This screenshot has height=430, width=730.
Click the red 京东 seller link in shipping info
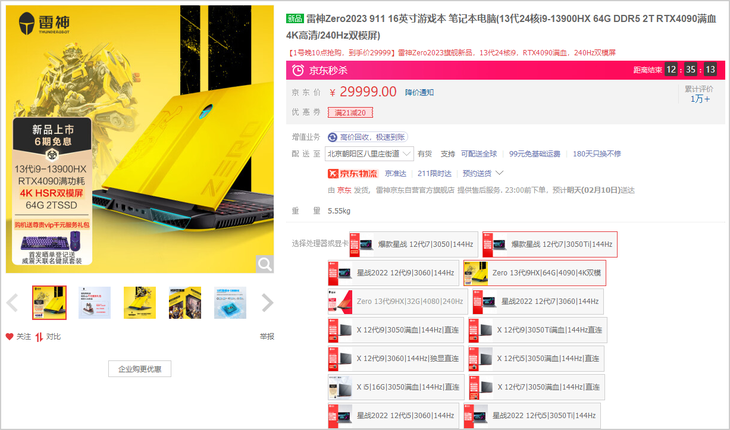click(345, 190)
